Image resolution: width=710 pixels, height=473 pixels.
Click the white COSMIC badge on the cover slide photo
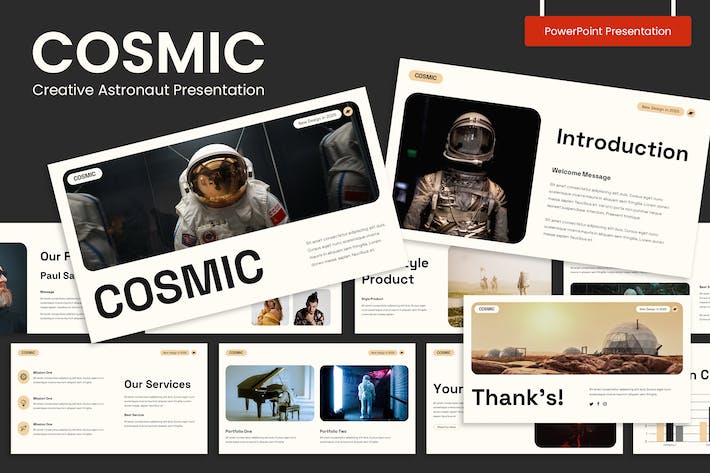85,176
